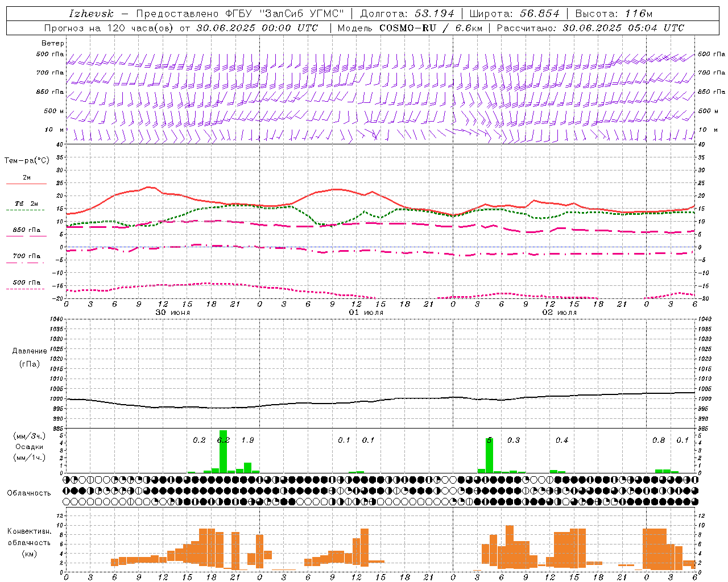Click the 0.2 precipitation value
The height and width of the screenshot is (582, 728).
[x=199, y=440]
